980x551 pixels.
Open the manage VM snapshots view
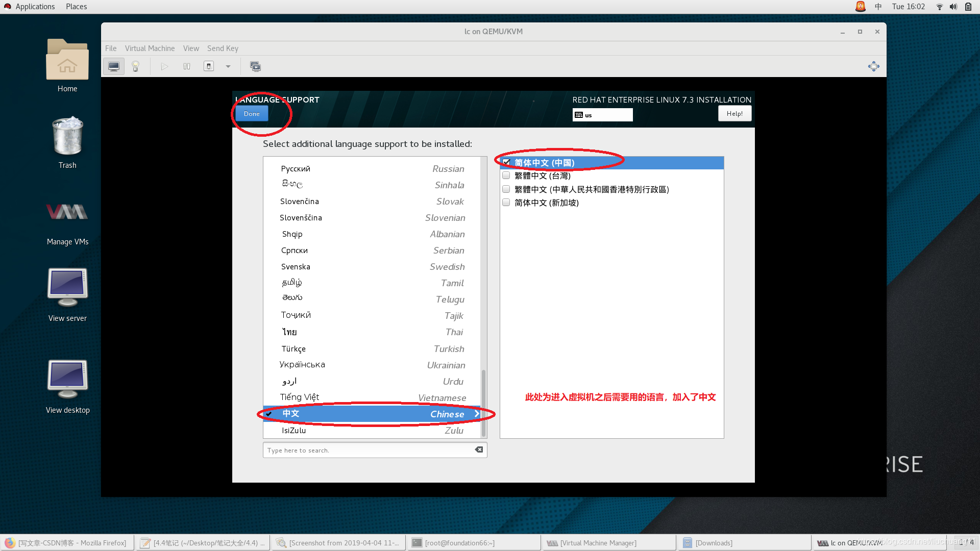[255, 66]
